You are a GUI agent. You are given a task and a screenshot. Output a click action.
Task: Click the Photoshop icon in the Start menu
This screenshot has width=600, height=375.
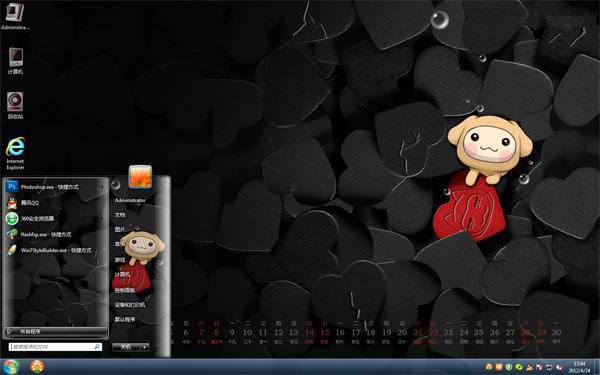[12, 187]
